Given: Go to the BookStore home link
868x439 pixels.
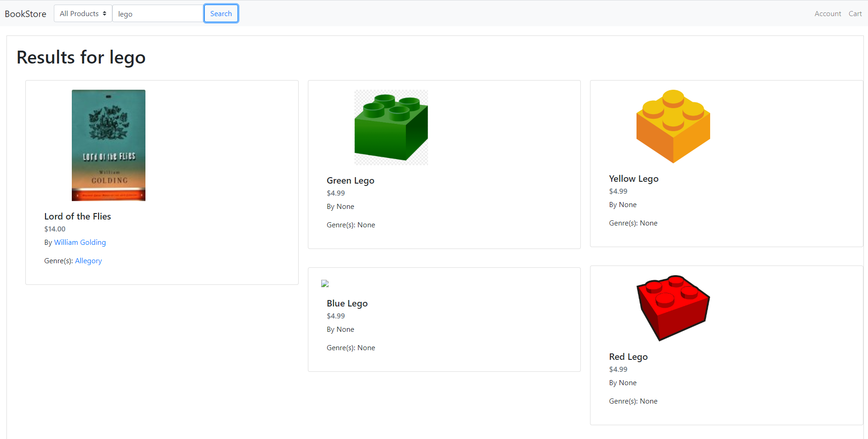Looking at the screenshot, I should [25, 14].
